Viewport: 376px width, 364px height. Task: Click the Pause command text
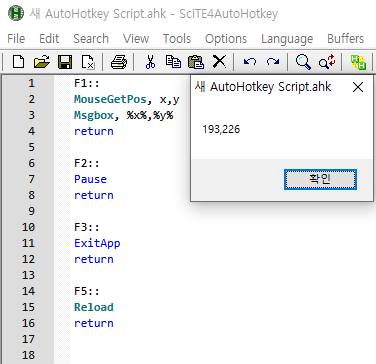(x=90, y=179)
